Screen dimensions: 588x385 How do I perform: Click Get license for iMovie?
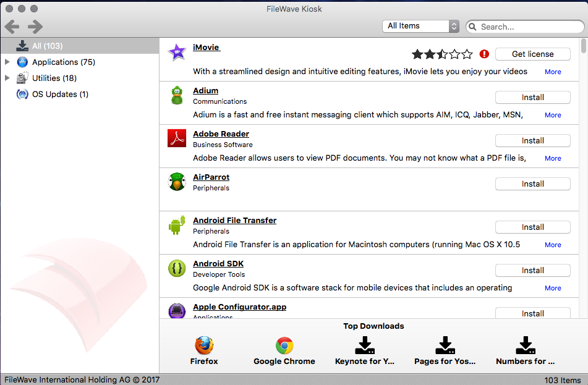pyautogui.click(x=532, y=54)
